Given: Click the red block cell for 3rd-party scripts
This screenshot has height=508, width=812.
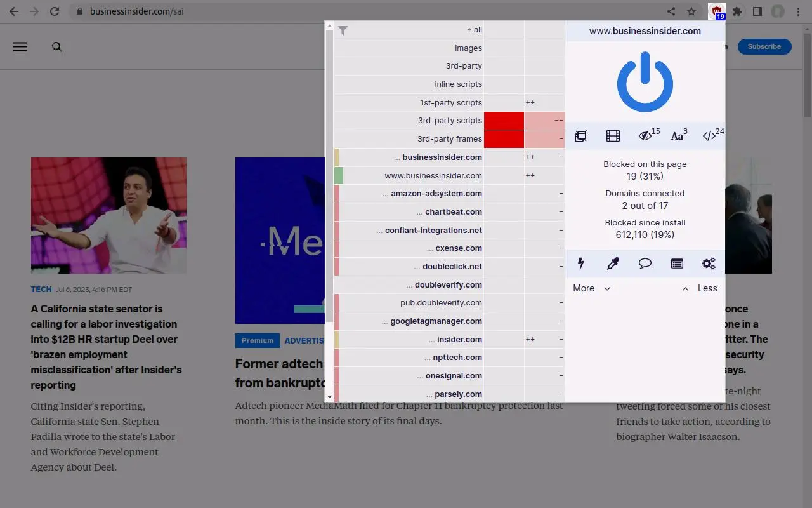Looking at the screenshot, I should (504, 120).
